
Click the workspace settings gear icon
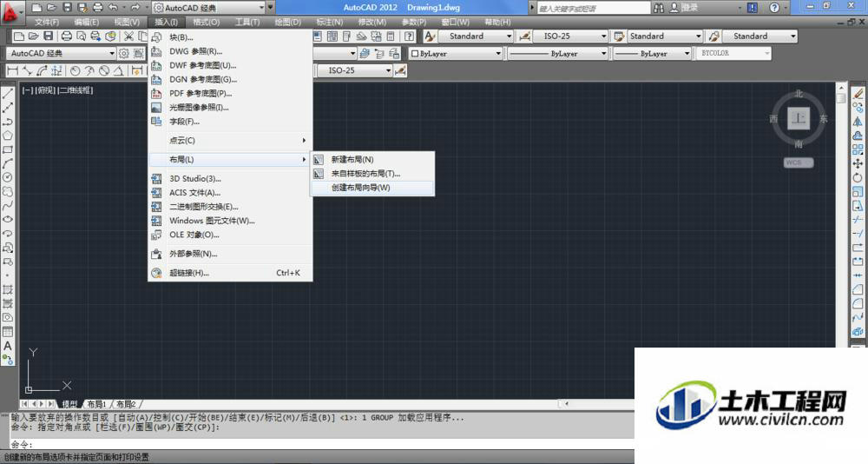click(124, 53)
